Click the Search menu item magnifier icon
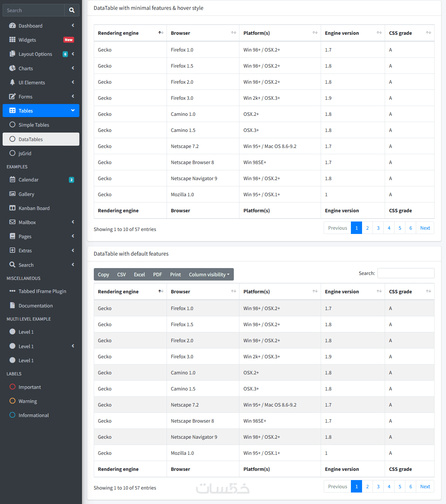 click(12, 264)
